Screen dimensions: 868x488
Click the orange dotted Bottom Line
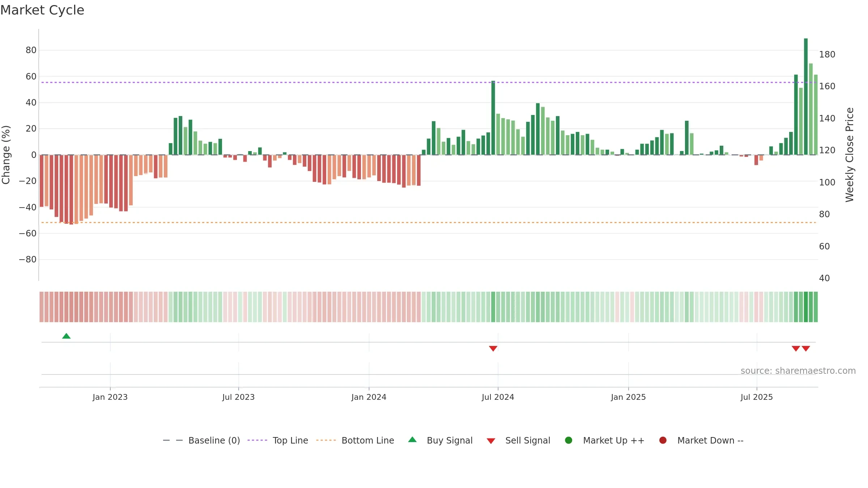[429, 222]
